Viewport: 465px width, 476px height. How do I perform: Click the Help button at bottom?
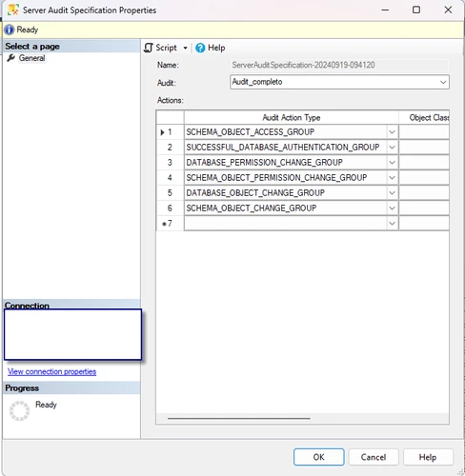click(x=428, y=457)
